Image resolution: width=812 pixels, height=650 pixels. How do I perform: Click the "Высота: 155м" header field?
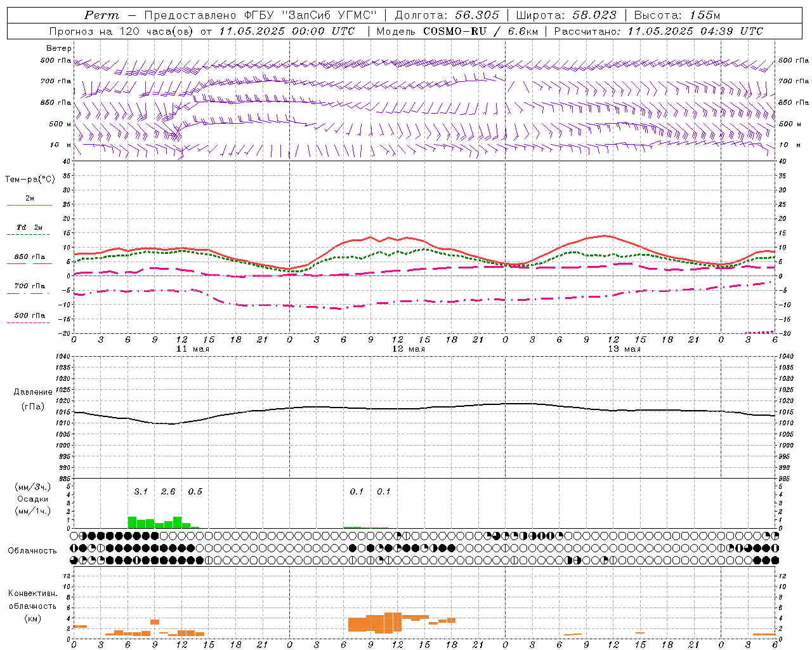pyautogui.click(x=677, y=15)
